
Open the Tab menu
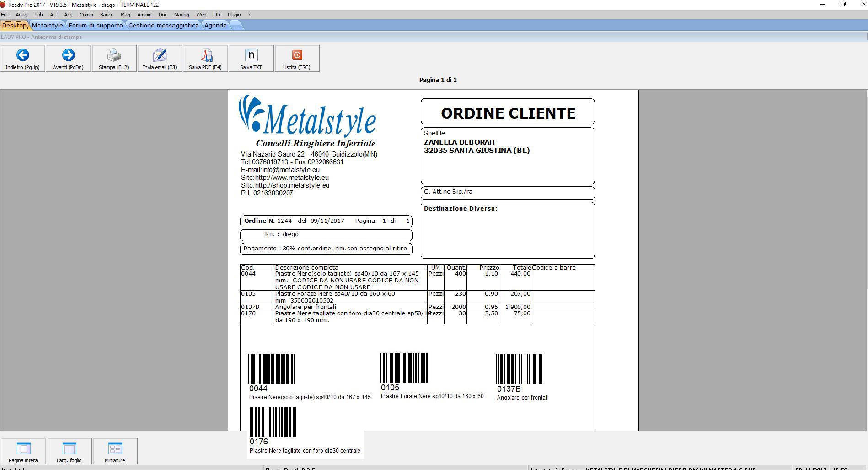38,15
